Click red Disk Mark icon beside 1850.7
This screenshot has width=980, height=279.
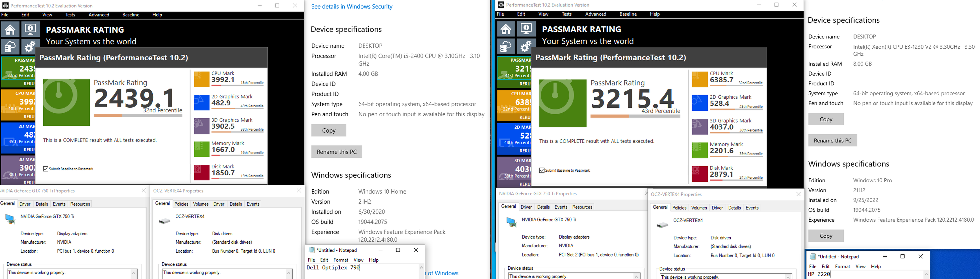(202, 173)
